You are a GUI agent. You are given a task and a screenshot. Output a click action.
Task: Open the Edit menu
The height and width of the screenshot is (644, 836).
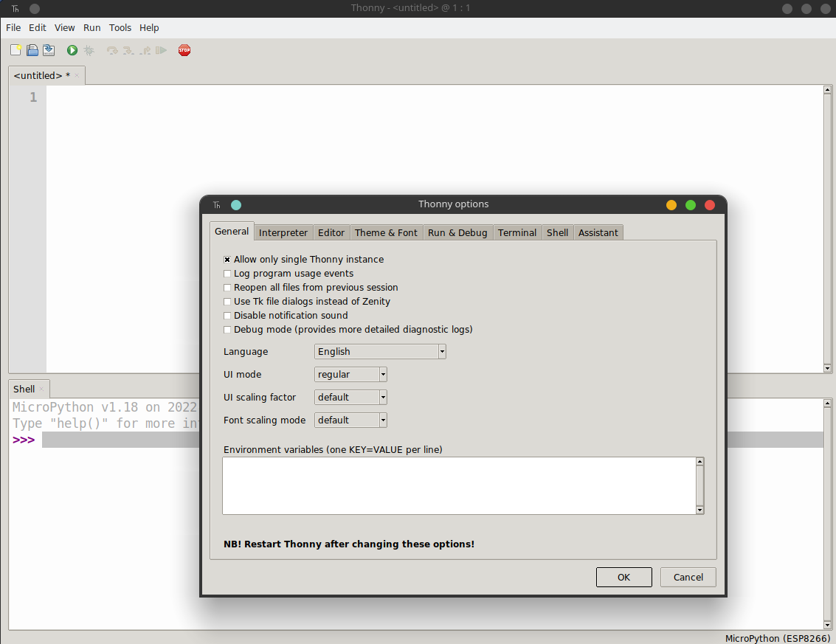tap(38, 28)
